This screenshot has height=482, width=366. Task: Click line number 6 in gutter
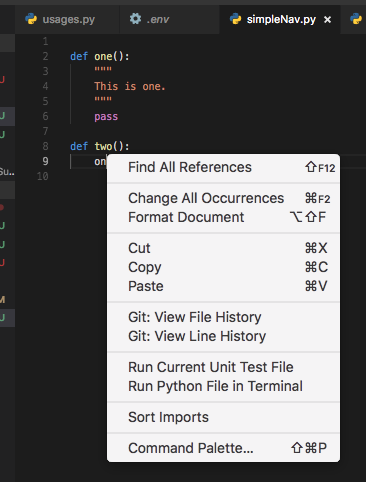[45, 116]
